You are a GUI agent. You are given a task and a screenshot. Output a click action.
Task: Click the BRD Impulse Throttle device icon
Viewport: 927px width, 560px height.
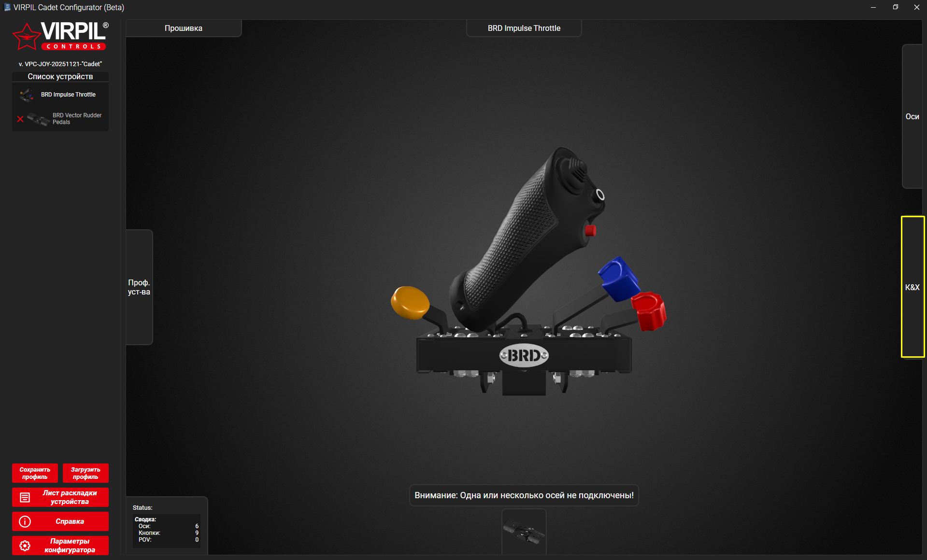point(27,95)
